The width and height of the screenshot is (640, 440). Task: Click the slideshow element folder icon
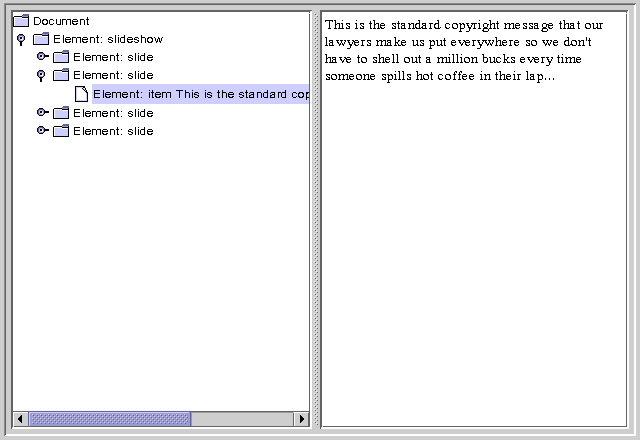click(x=41, y=39)
